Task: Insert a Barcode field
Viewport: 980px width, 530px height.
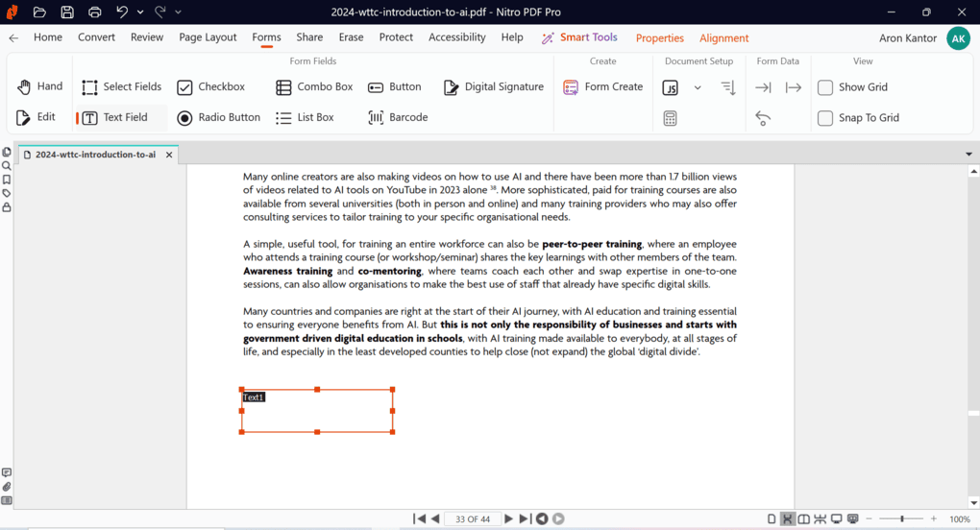Action: point(398,117)
